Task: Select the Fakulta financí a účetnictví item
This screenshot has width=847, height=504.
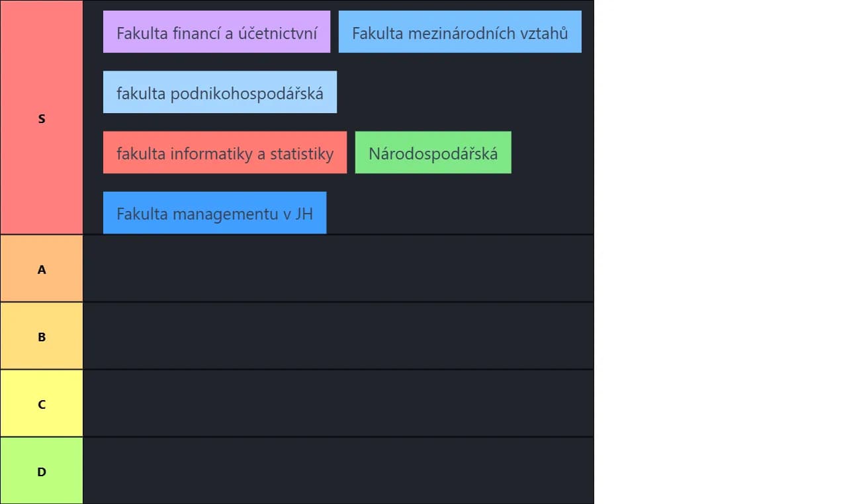Action: [x=216, y=32]
